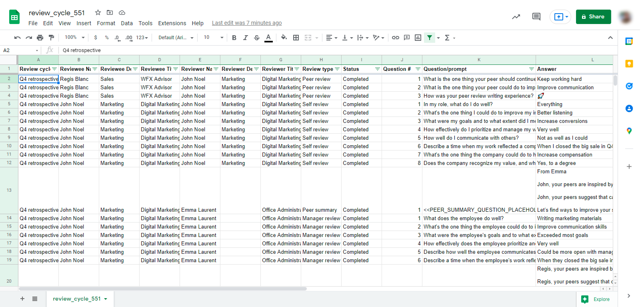The image size is (644, 307).
Task: Open Google Keep in side panel
Action: (x=629, y=64)
